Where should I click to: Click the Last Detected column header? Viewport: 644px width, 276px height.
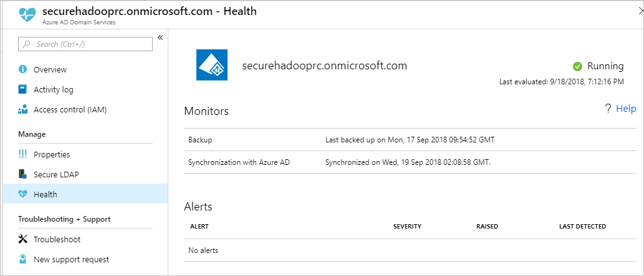pos(582,226)
